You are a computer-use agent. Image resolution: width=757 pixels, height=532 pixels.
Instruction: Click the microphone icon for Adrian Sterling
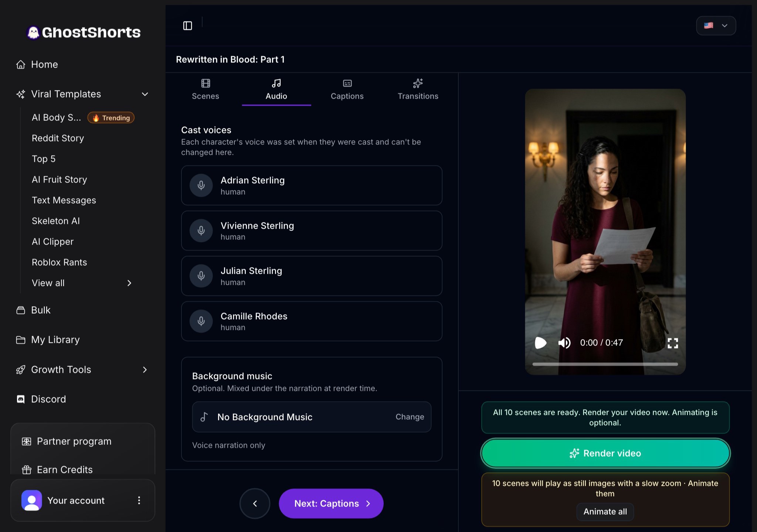(201, 185)
